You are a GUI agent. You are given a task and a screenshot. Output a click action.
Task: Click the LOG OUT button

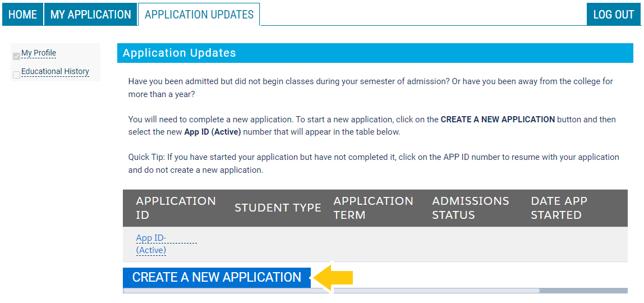pyautogui.click(x=613, y=15)
